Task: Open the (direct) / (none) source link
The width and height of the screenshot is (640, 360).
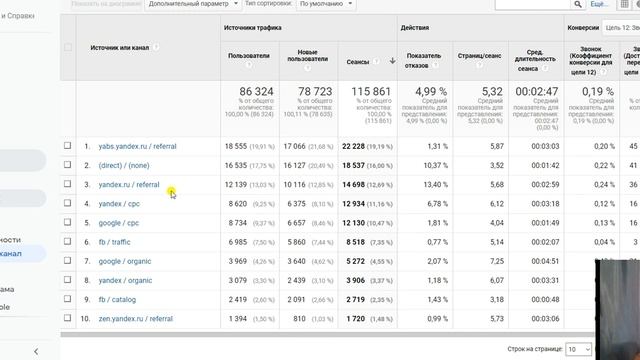Action: pos(124,165)
